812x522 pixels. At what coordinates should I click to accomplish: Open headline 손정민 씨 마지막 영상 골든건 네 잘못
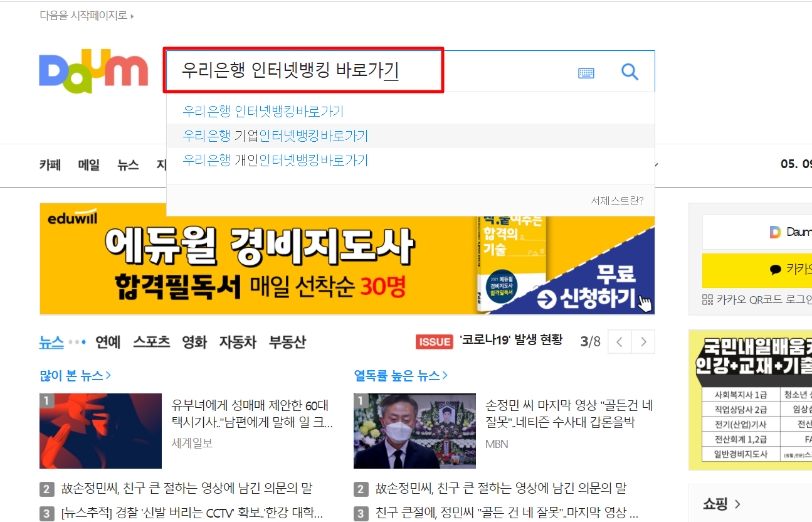click(569, 413)
